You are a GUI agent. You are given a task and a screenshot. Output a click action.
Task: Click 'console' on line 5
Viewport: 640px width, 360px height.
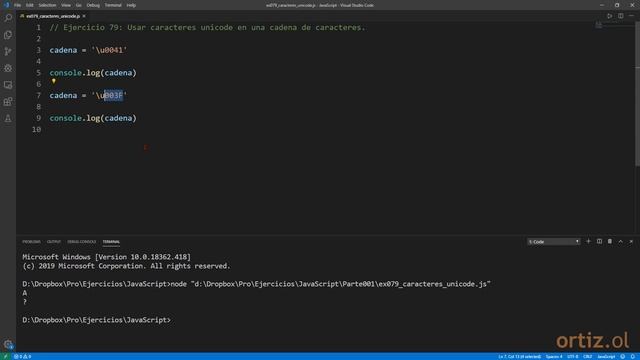pyautogui.click(x=66, y=73)
